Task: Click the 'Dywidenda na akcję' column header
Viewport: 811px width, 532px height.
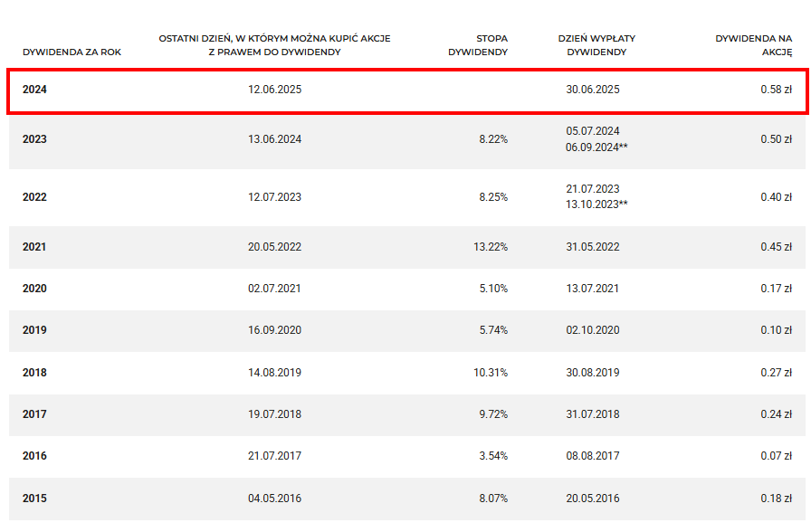Action: click(x=753, y=45)
